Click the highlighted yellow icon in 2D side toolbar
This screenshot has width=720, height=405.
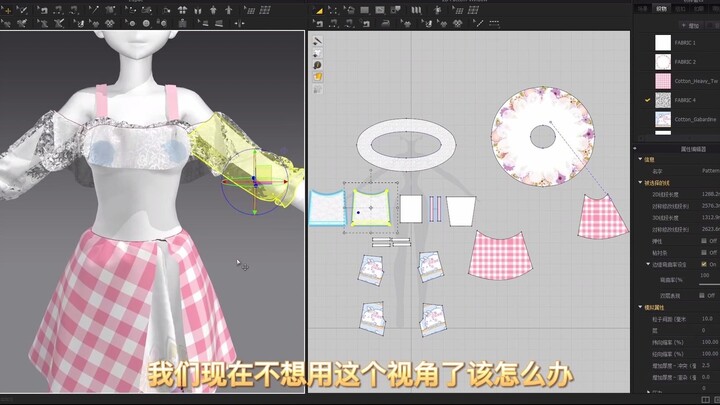(x=317, y=75)
